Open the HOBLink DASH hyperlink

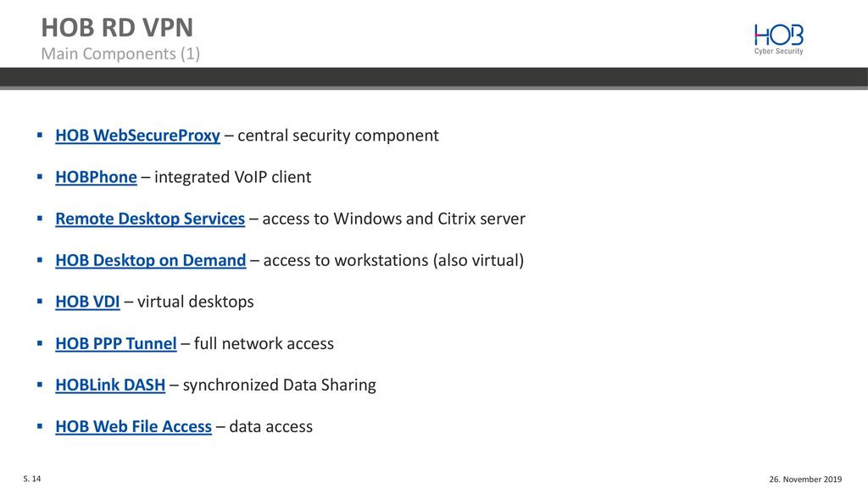click(x=110, y=385)
